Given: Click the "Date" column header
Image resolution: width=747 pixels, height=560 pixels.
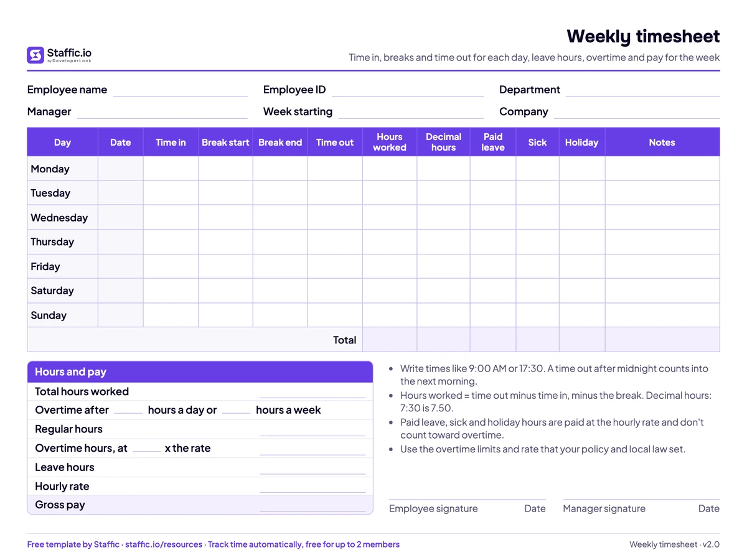Looking at the screenshot, I should 120,142.
